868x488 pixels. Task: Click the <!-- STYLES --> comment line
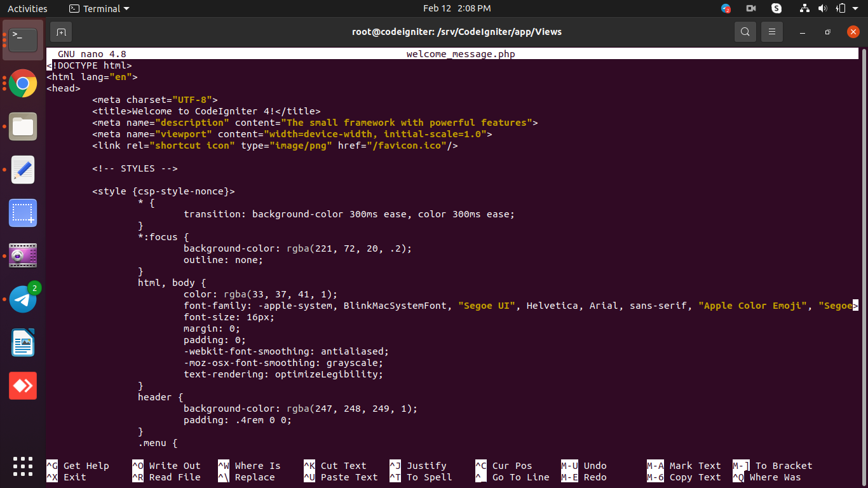[x=135, y=168]
